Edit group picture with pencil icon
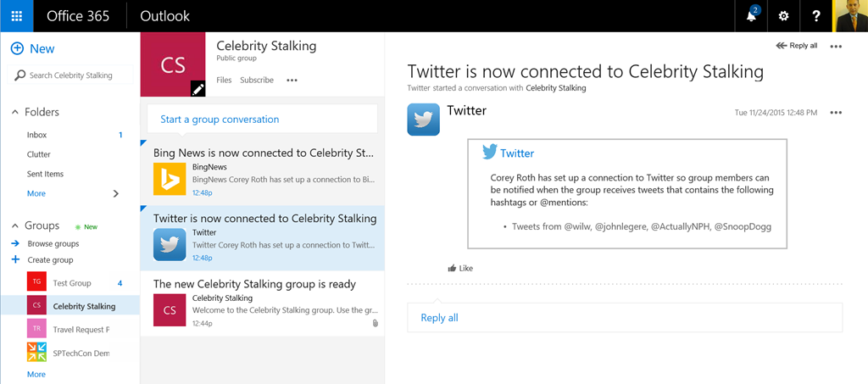The image size is (868, 384). coord(198,88)
